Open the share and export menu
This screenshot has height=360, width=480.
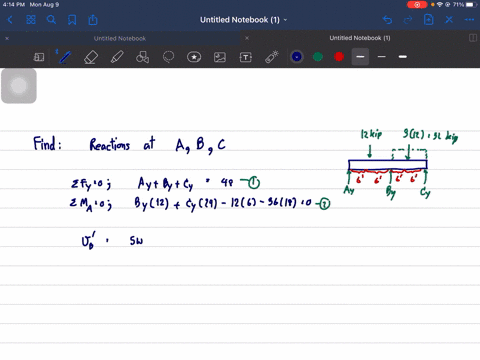[93, 20]
